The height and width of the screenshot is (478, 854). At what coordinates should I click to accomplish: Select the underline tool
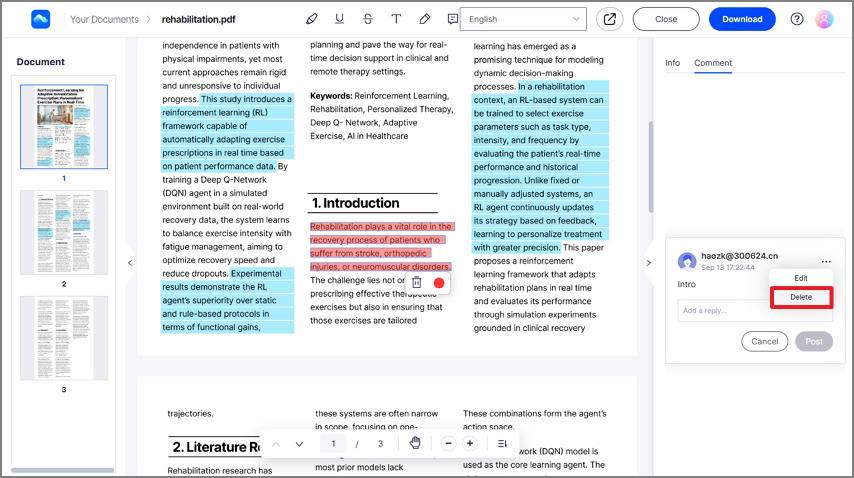pyautogui.click(x=339, y=19)
